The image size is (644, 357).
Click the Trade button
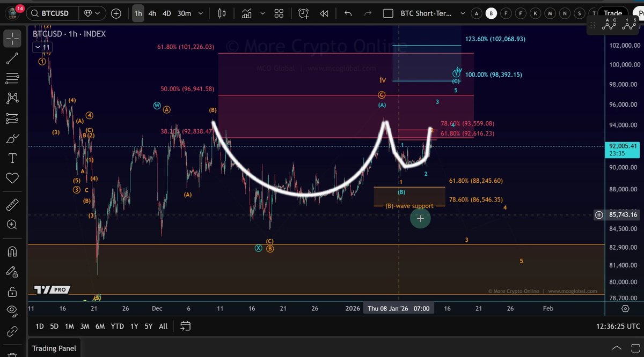tap(612, 13)
